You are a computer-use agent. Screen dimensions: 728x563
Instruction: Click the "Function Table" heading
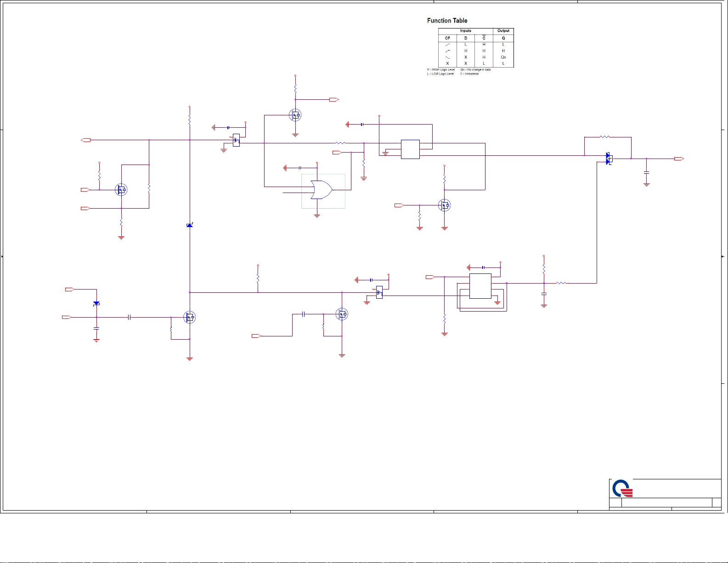447,21
